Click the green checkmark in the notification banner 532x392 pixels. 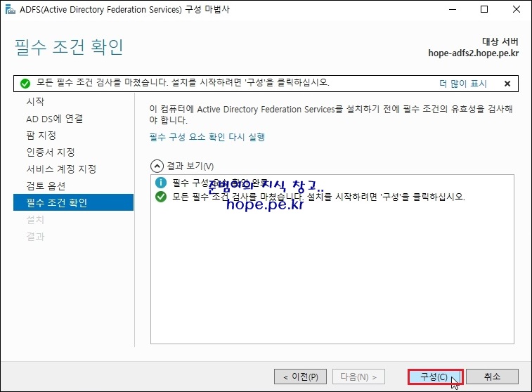coord(25,84)
